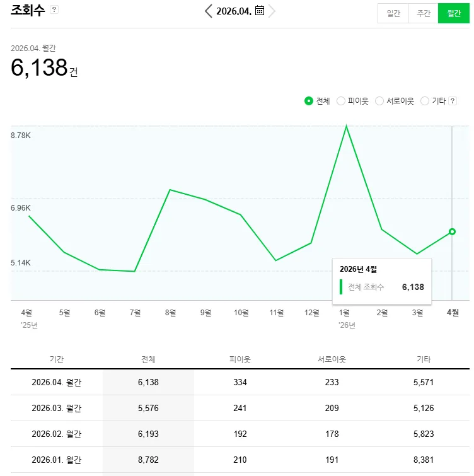Screen dimensions: 474x476
Task: Click the 178 서로이웃 value cell
Action: click(x=332, y=434)
